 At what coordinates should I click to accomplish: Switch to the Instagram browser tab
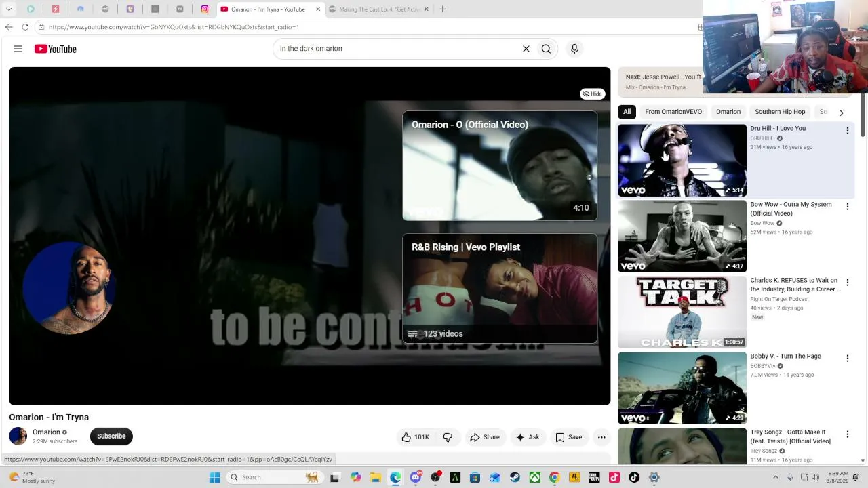click(205, 9)
